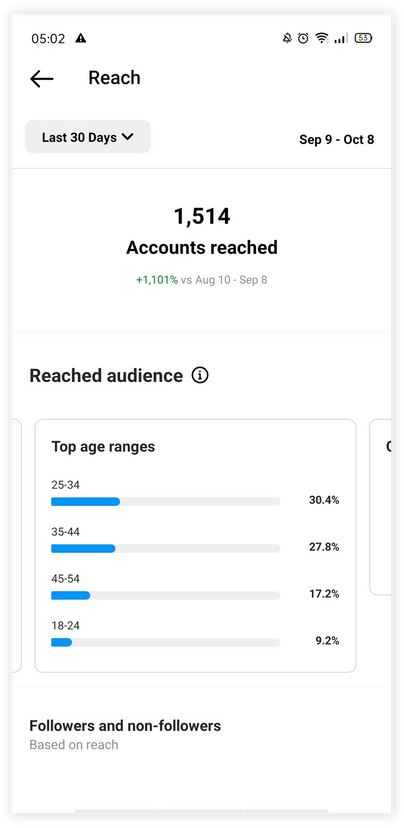Tap the Wi-Fi status icon
The image size is (404, 828).
322,38
